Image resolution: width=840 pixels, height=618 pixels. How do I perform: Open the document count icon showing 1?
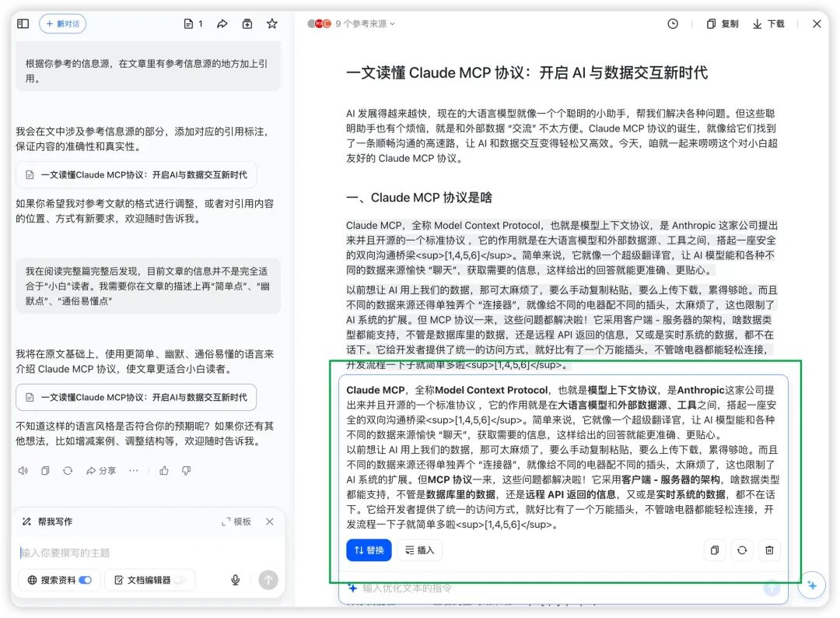tap(194, 23)
